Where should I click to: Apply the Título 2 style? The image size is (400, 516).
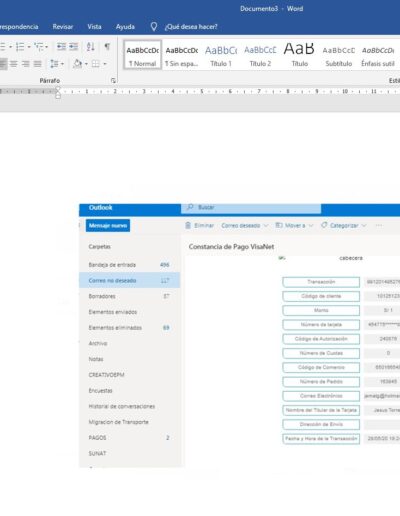click(x=260, y=55)
